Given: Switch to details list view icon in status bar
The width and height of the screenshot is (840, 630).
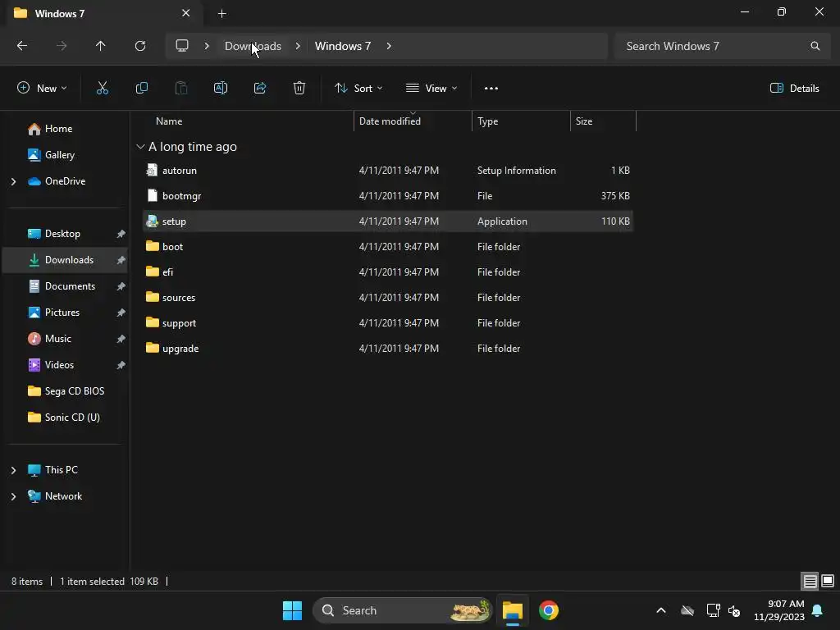Looking at the screenshot, I should tap(810, 582).
